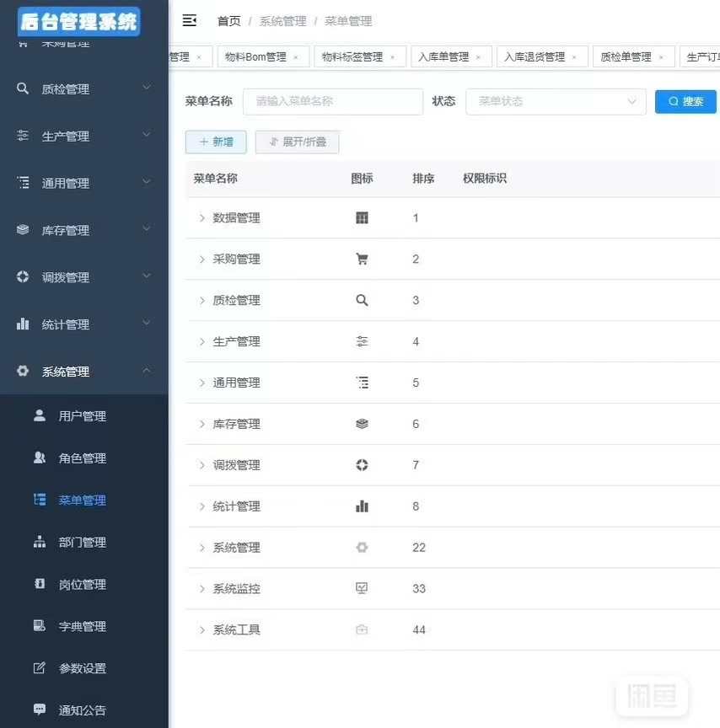Click the 参数设置 edit icon
Screen dimensions: 720x728
(40, 667)
